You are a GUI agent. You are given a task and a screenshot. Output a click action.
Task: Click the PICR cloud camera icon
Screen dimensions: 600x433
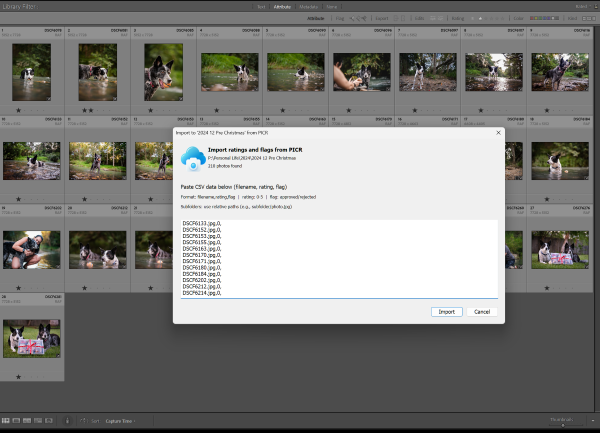192,155
